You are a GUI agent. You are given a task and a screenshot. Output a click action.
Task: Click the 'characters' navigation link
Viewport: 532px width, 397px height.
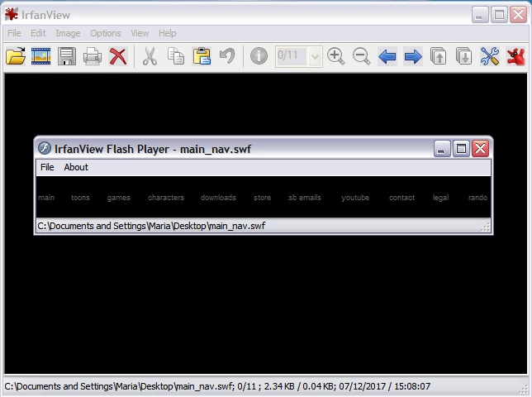coord(166,198)
